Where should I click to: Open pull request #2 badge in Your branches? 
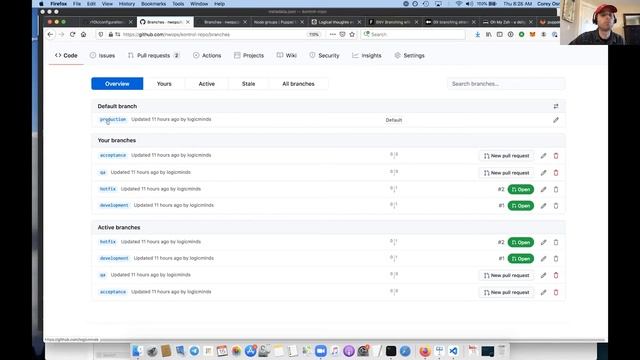[x=521, y=189]
